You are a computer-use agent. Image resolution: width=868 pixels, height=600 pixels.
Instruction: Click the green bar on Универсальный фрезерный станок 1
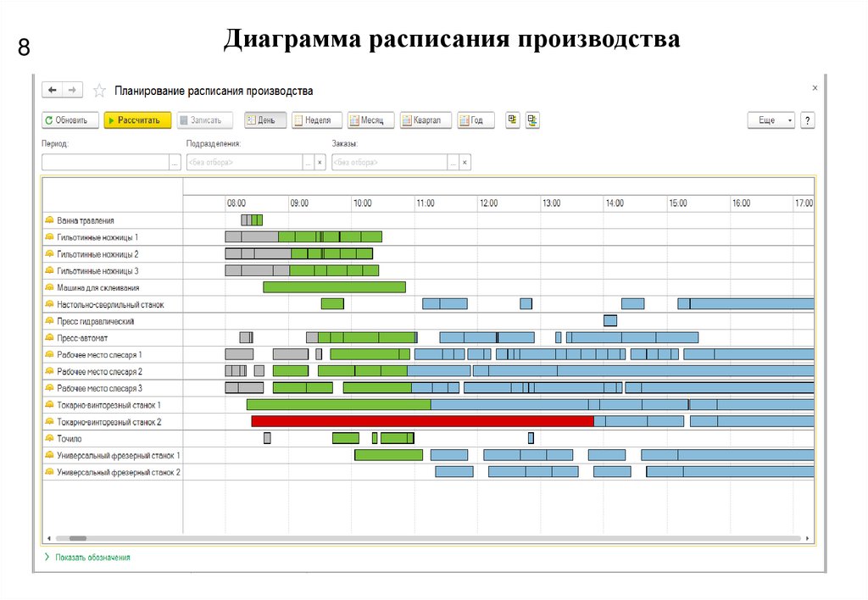point(388,455)
